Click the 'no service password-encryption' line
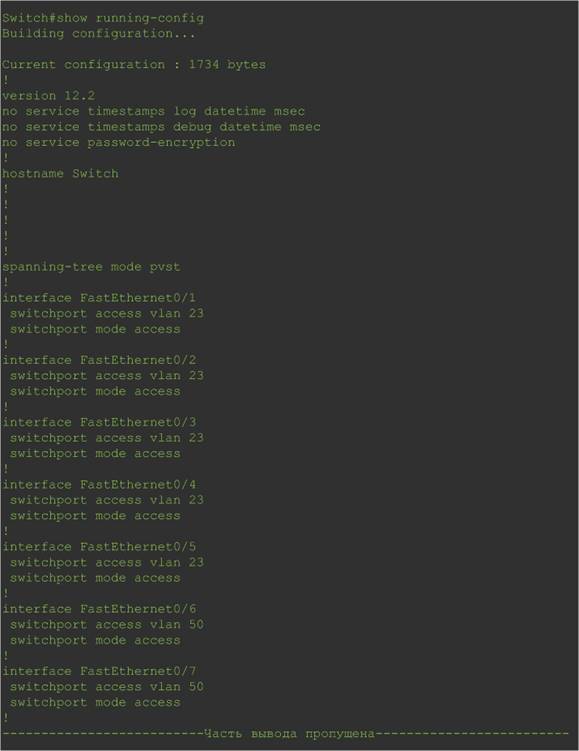Image resolution: width=579 pixels, height=751 pixels. pyautogui.click(x=118, y=142)
